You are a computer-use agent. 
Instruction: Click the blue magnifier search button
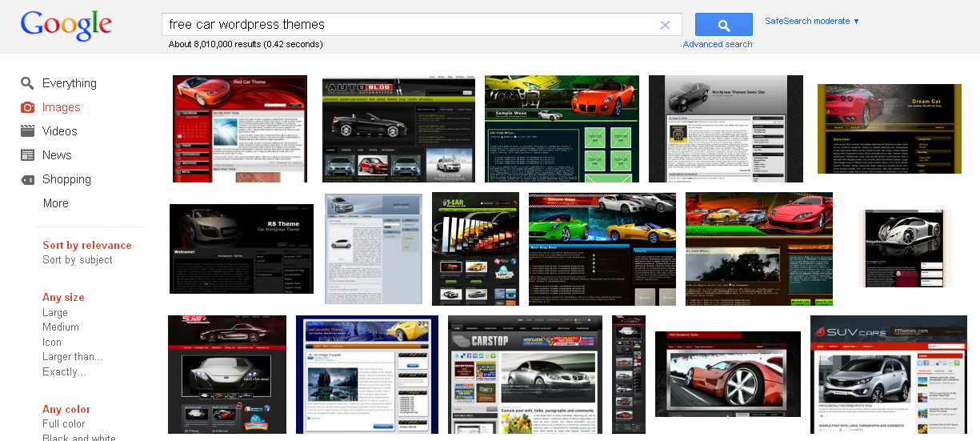[723, 25]
